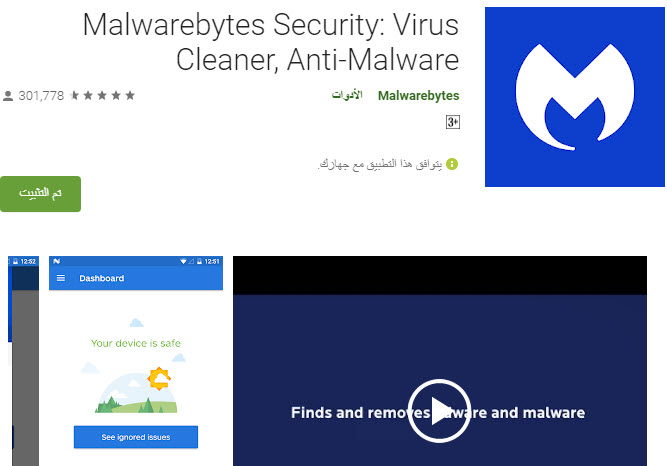
Task: Play the promo video
Action: (439, 411)
